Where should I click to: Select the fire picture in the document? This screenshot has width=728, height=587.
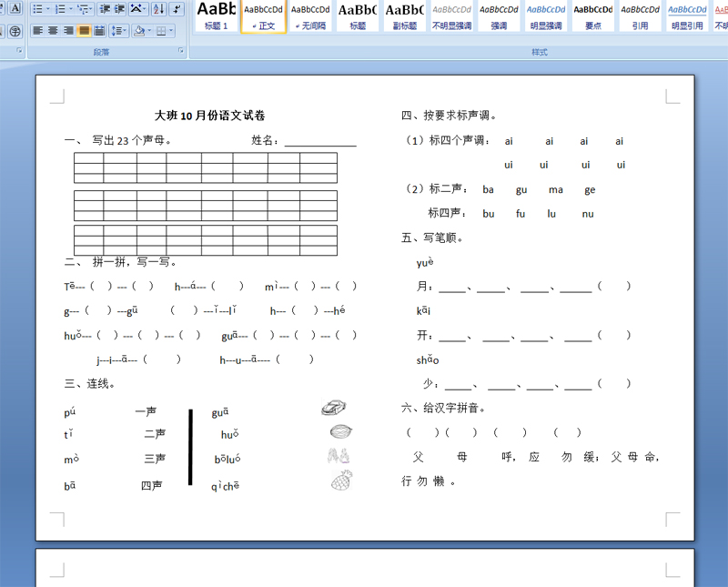pos(338,456)
